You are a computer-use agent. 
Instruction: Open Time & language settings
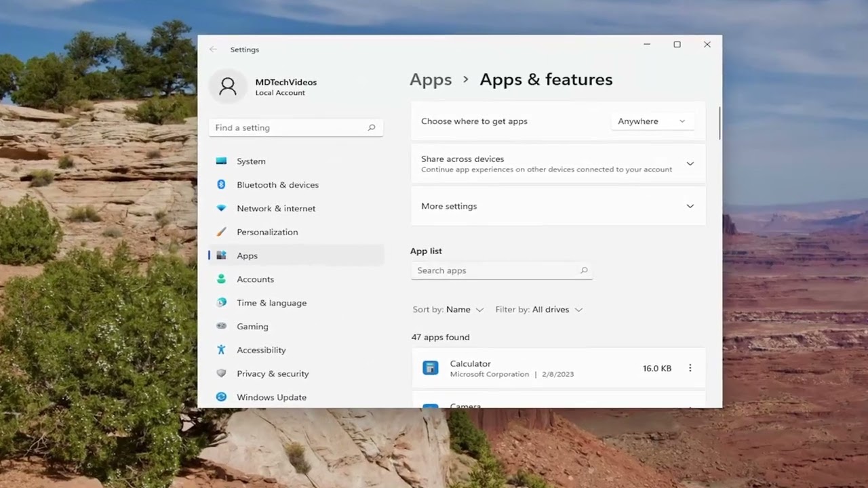tap(296, 302)
